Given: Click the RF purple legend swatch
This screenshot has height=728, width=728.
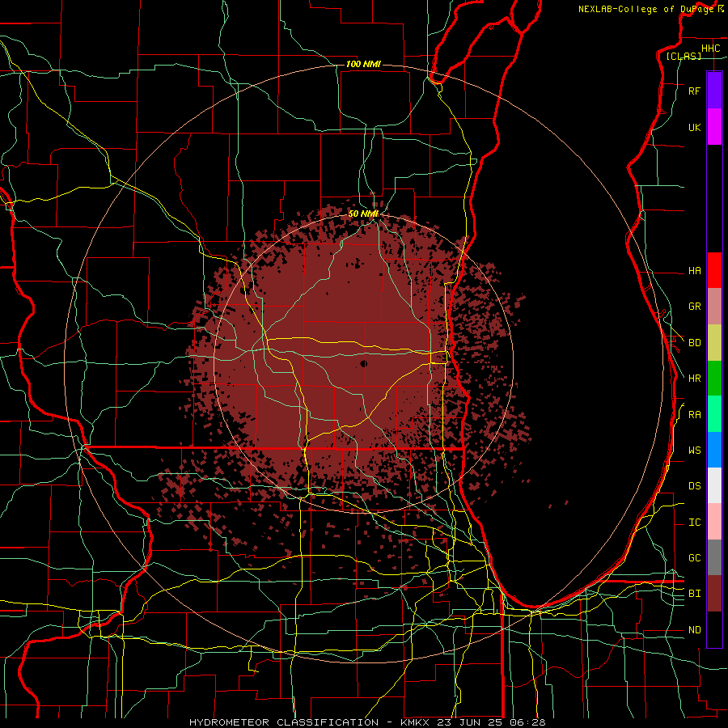Looking at the screenshot, I should coord(714,91).
